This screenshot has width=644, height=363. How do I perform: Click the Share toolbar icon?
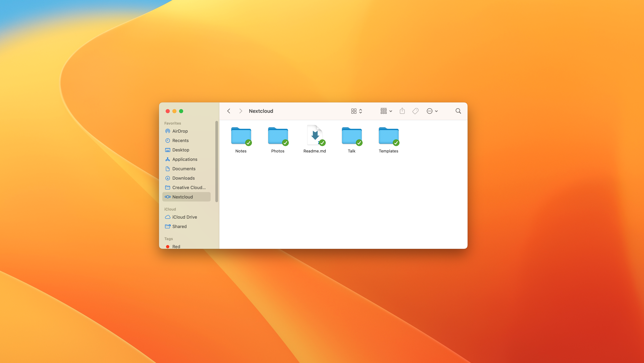point(402,111)
